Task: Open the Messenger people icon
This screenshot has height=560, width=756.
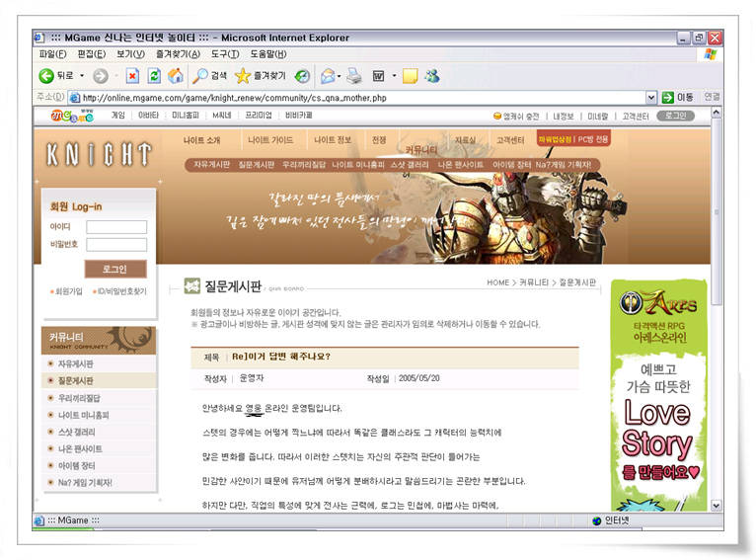Action: pos(432,76)
